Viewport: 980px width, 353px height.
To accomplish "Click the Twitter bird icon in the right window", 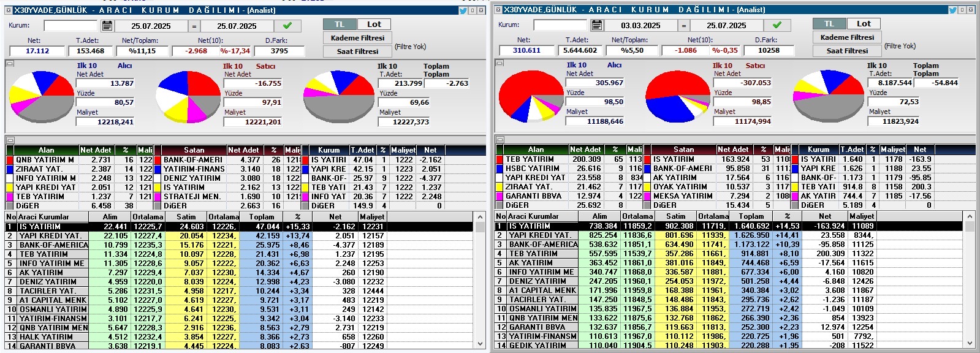I will tap(953, 9).
